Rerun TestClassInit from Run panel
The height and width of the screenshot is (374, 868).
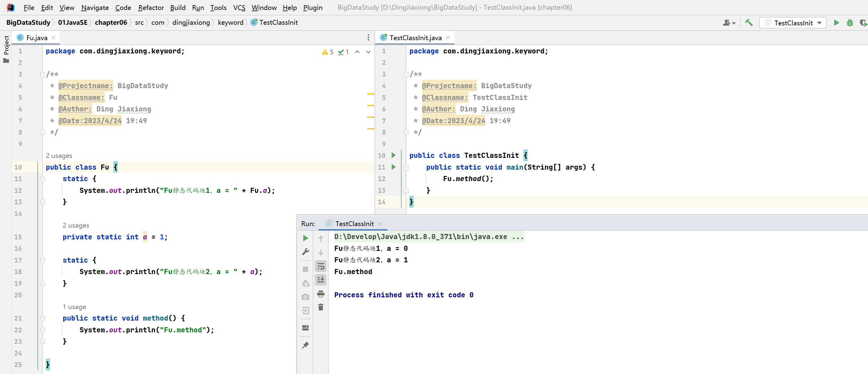pyautogui.click(x=305, y=238)
